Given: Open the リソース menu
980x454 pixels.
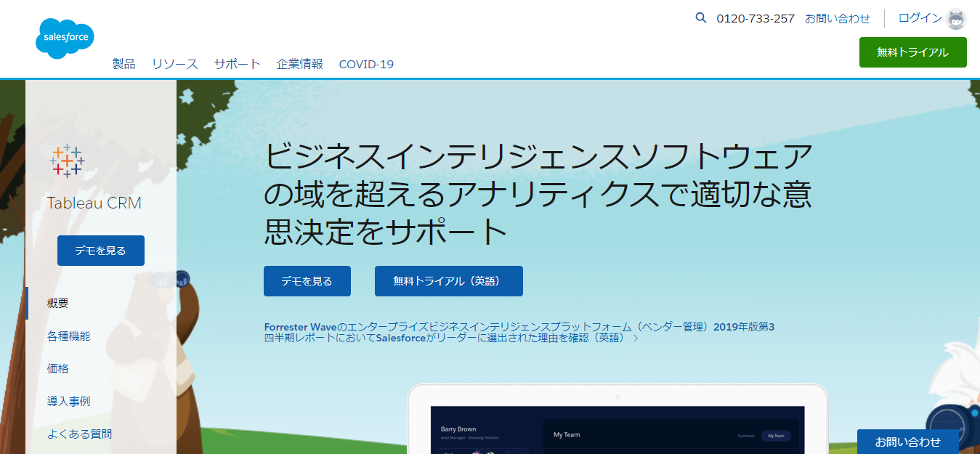Looking at the screenshot, I should [175, 64].
